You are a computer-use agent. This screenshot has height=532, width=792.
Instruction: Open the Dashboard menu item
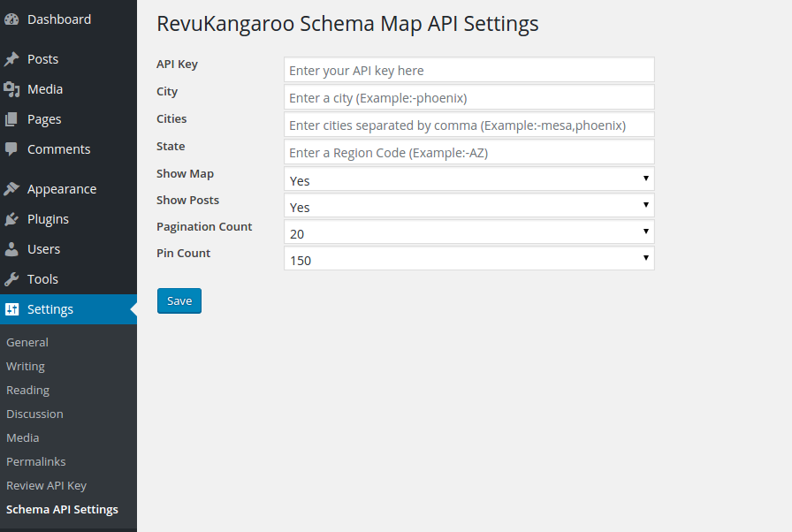[59, 19]
